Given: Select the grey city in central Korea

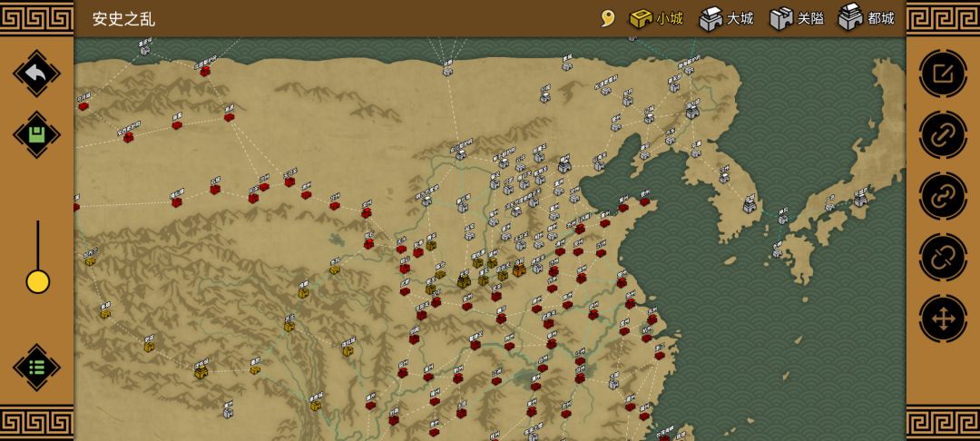Looking at the screenshot, I should (724, 178).
